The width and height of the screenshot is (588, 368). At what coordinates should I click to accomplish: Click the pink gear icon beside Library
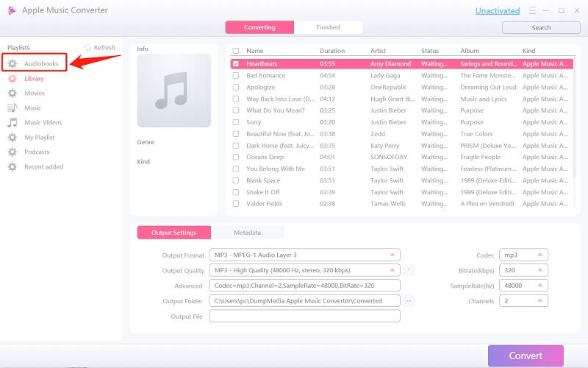(x=12, y=79)
